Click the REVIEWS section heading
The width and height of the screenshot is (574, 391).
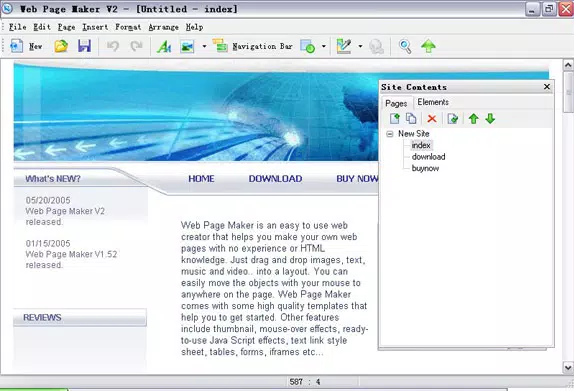point(42,317)
